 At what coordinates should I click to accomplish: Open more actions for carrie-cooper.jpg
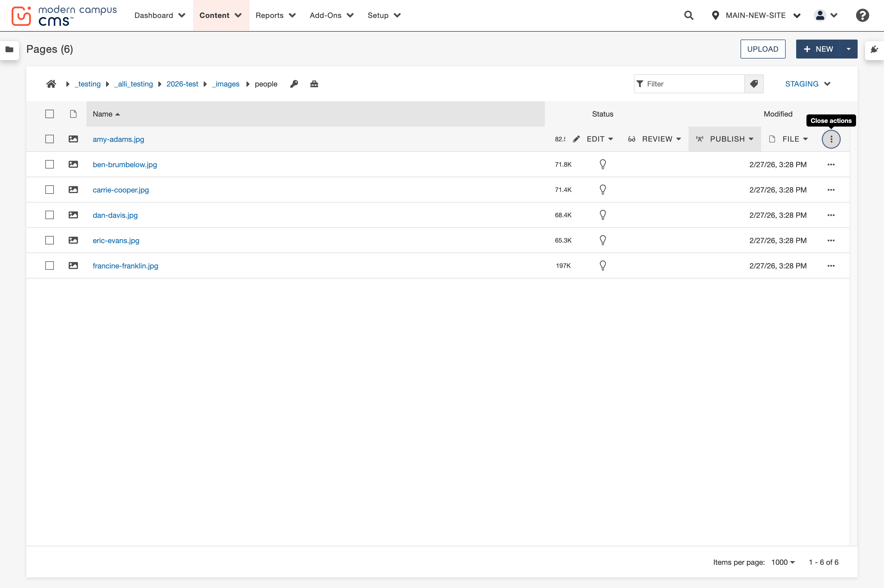coord(831,190)
